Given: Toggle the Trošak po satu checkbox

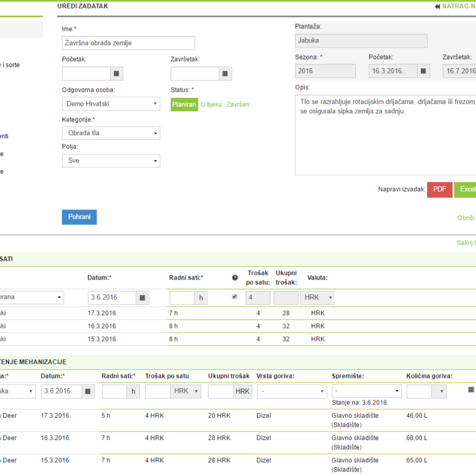Looking at the screenshot, I should [x=234, y=297].
